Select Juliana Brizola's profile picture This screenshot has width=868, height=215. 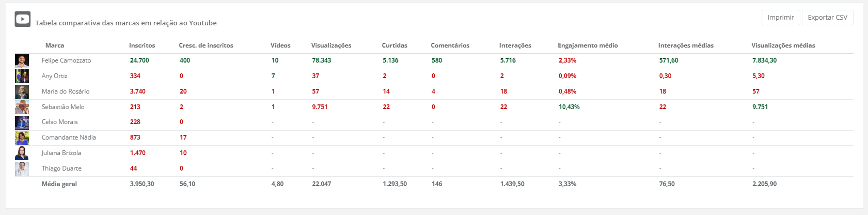pyautogui.click(x=22, y=153)
